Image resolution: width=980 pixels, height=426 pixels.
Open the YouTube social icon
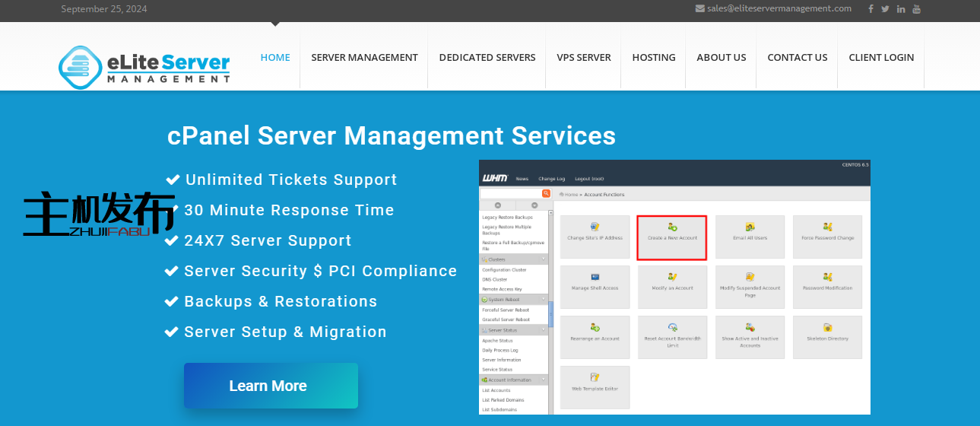(916, 9)
